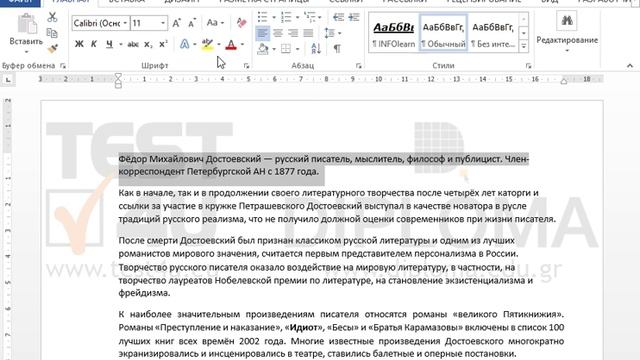Click the borders grid icon

pos(286,49)
